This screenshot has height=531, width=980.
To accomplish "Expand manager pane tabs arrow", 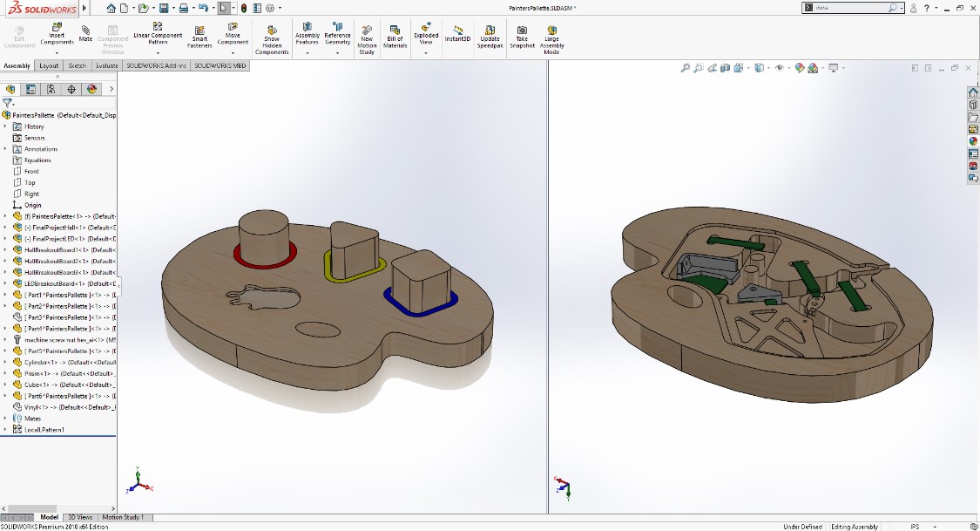I will point(112,90).
